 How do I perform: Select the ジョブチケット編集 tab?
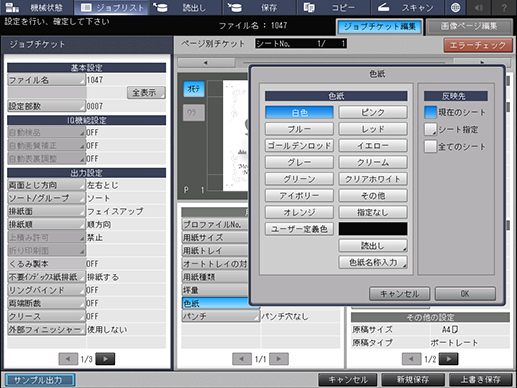pyautogui.click(x=380, y=27)
